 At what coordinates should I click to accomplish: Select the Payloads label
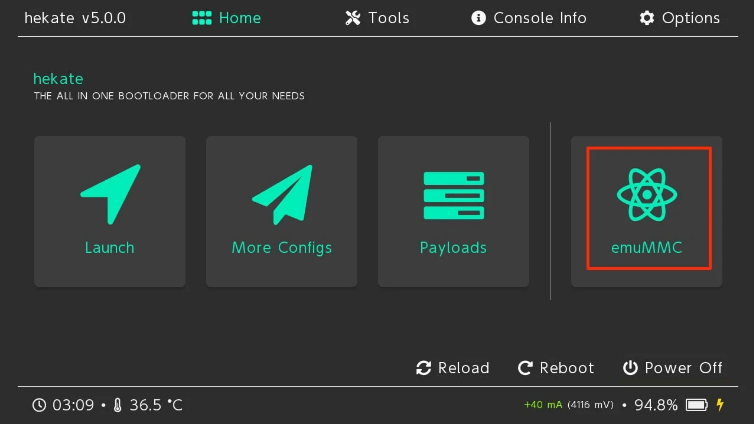(x=453, y=248)
